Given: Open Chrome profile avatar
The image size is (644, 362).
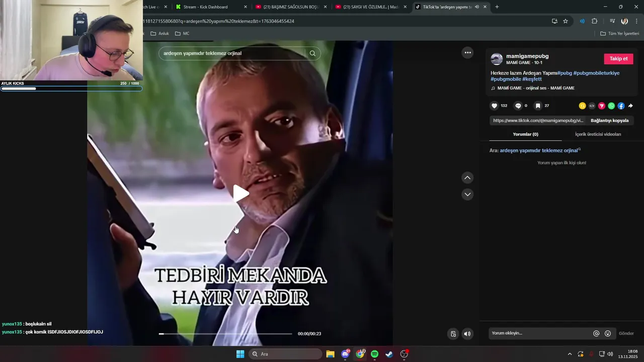Looking at the screenshot, I should tap(624, 21).
